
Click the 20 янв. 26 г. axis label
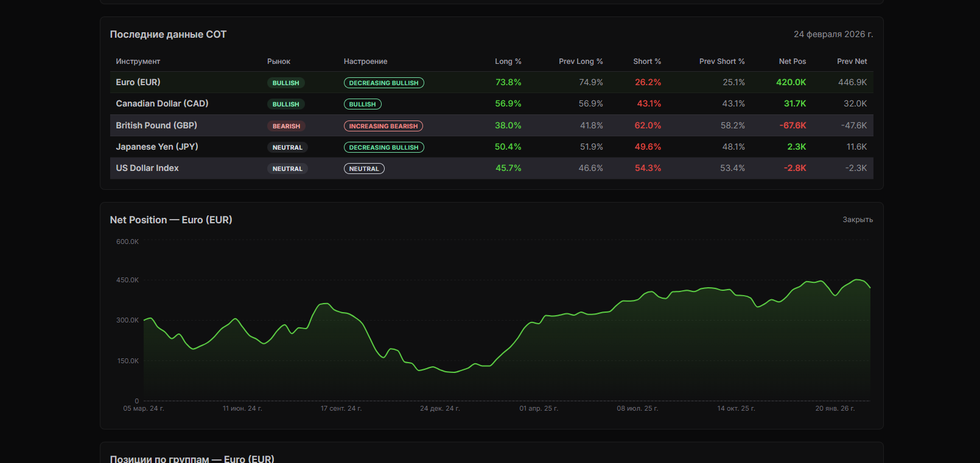(x=835, y=408)
